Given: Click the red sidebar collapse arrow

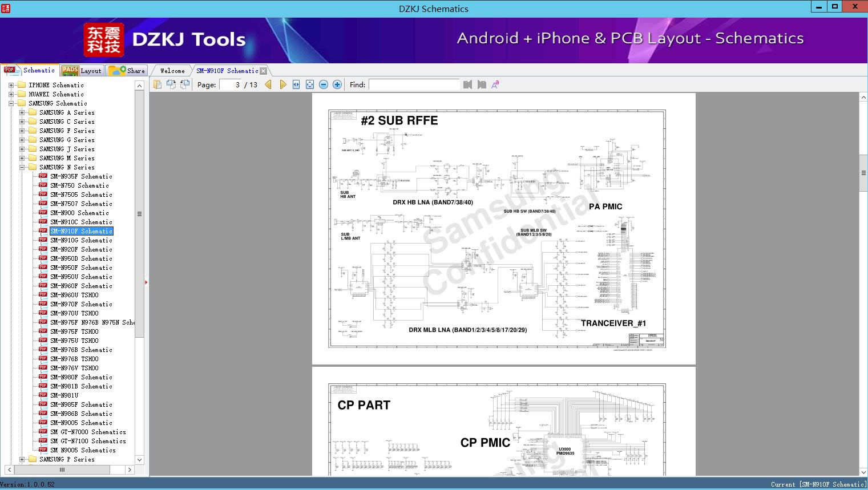Looking at the screenshot, I should click(x=146, y=282).
